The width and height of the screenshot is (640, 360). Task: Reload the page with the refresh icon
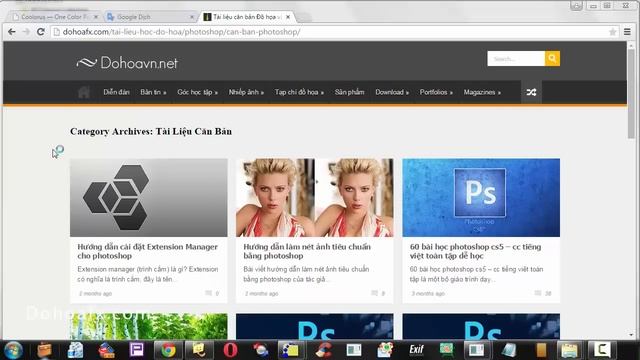coord(40,32)
